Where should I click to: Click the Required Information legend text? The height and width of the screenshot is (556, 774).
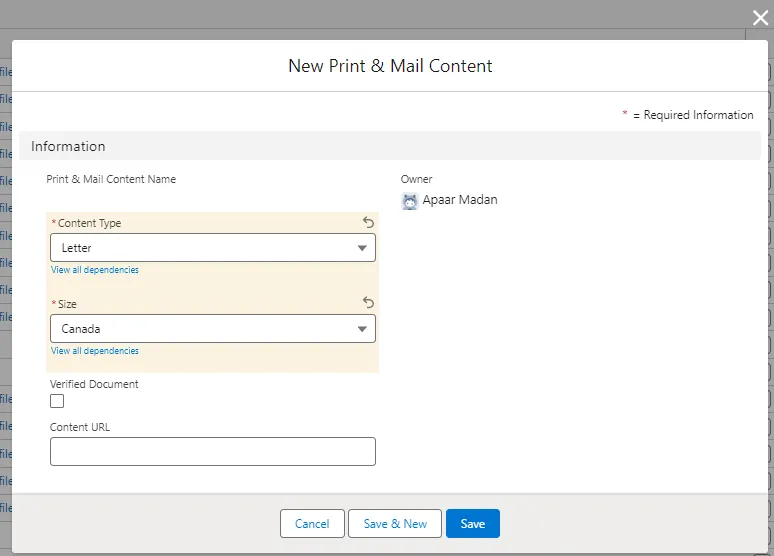697,115
